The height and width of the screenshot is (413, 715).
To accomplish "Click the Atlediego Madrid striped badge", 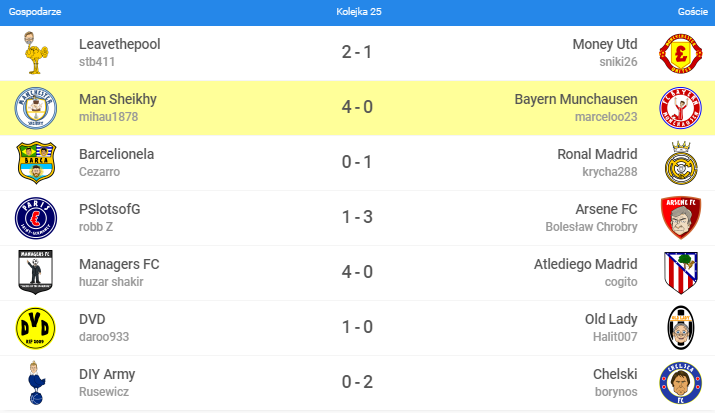I will [680, 273].
